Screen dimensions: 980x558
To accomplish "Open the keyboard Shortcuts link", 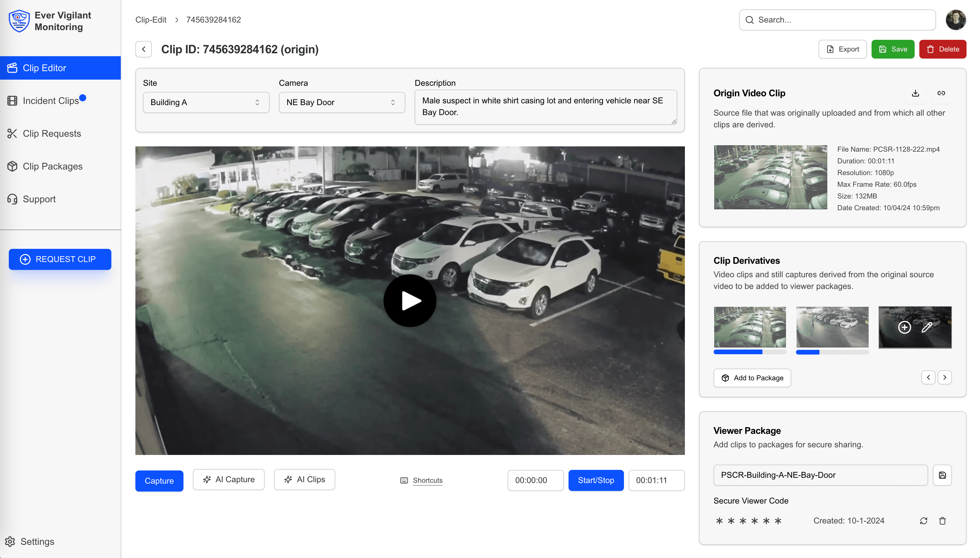I will (427, 480).
